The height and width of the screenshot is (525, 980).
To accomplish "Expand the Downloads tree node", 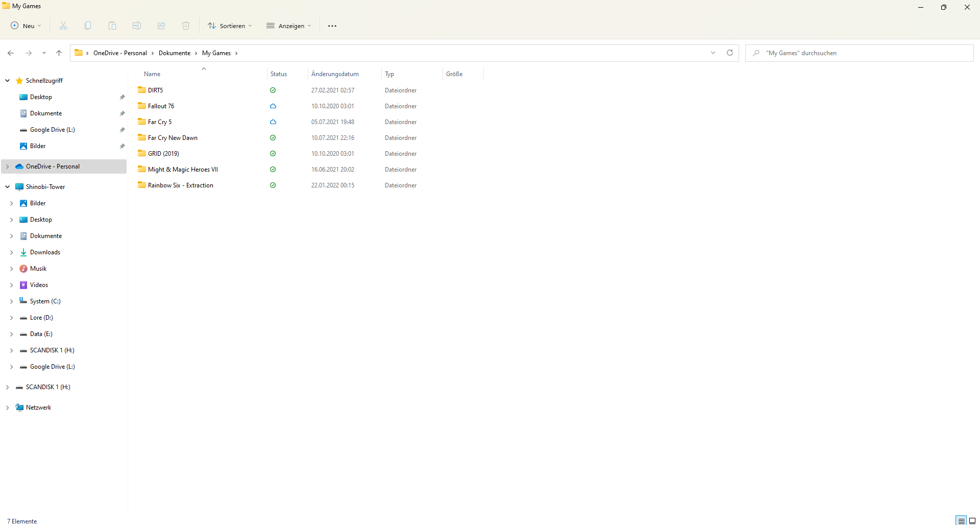I will [x=12, y=252].
